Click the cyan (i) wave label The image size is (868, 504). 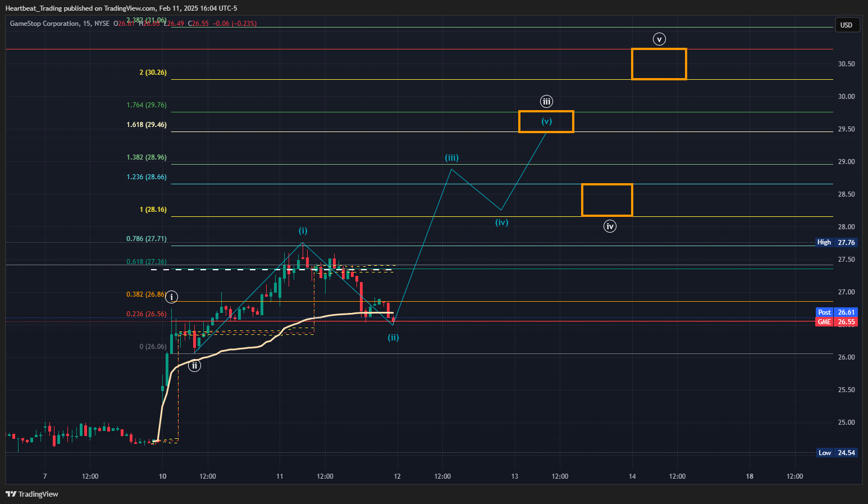(x=303, y=231)
